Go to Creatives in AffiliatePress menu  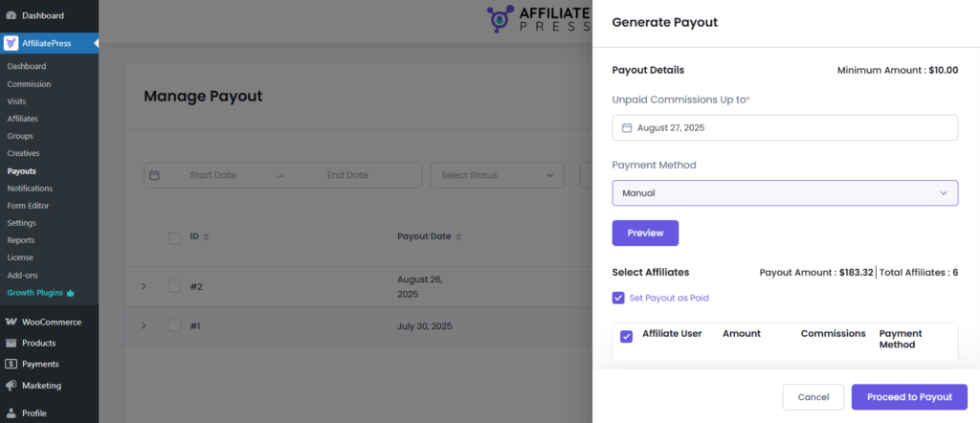[23, 153]
